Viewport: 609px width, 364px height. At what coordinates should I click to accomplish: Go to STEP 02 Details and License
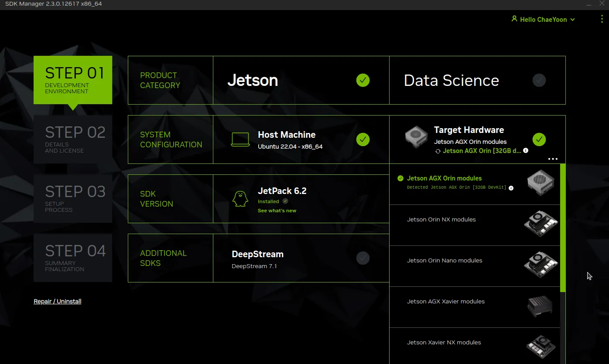[73, 139]
